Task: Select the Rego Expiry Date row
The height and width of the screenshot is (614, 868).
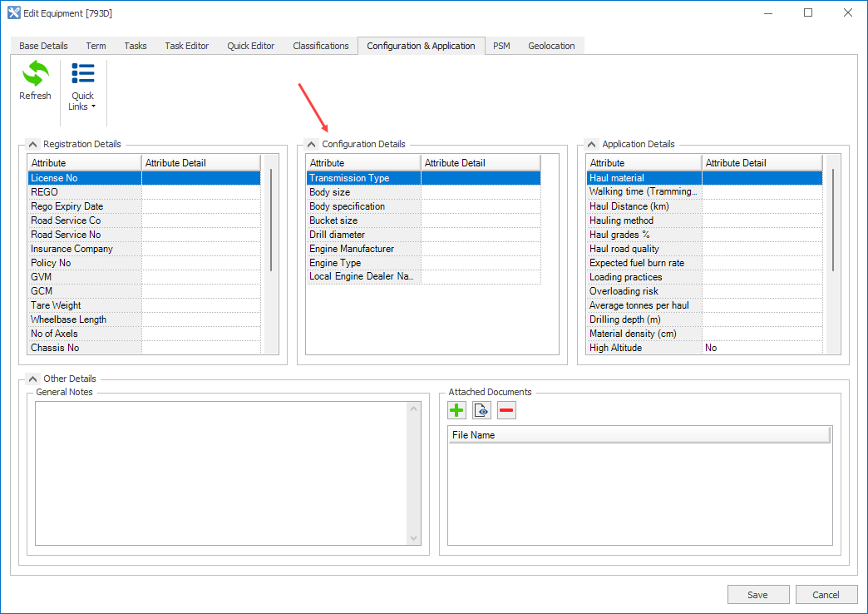Action: pyautogui.click(x=144, y=206)
